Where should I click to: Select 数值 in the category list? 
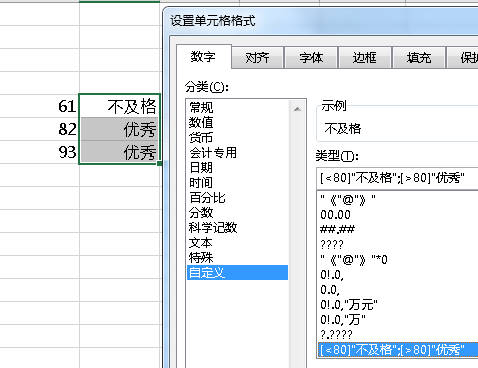pyautogui.click(x=237, y=122)
